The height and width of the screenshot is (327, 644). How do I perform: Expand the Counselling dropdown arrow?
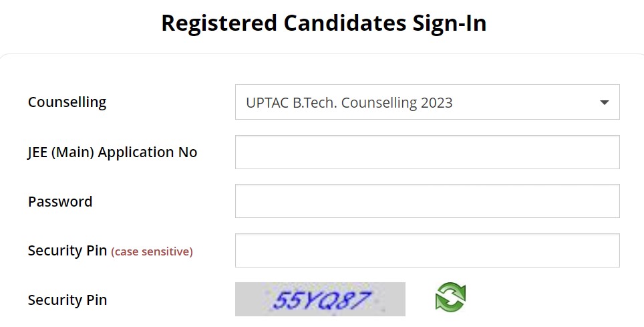tap(604, 102)
